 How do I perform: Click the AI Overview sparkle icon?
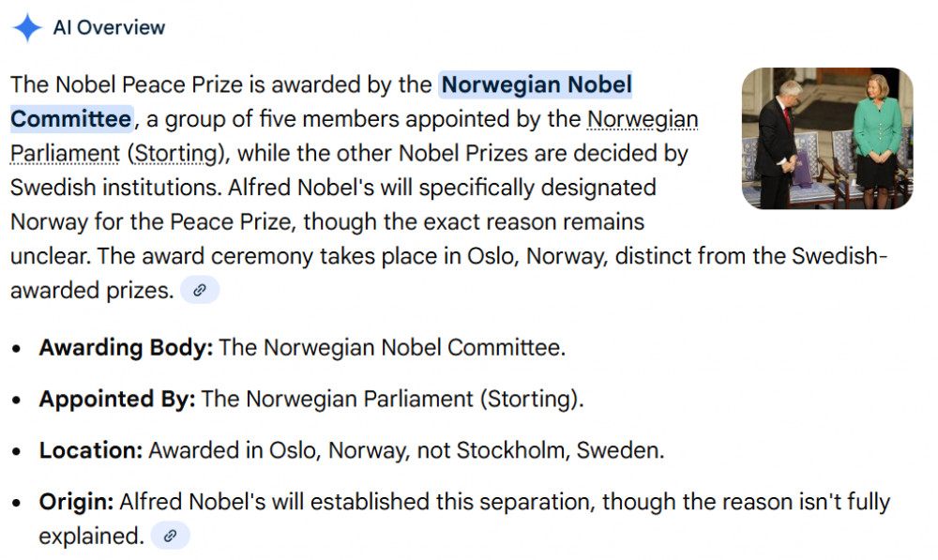point(27,27)
